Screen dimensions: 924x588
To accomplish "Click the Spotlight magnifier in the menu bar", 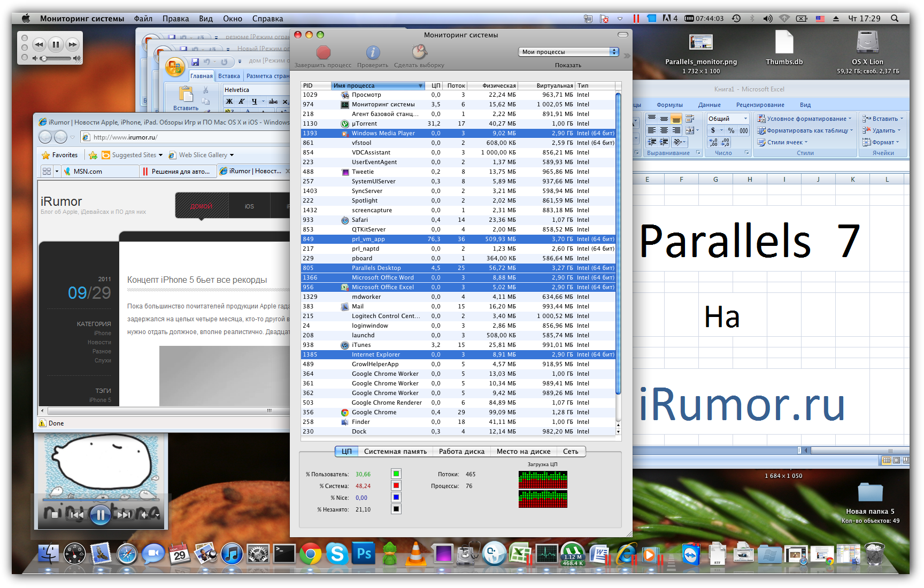I will click(895, 18).
